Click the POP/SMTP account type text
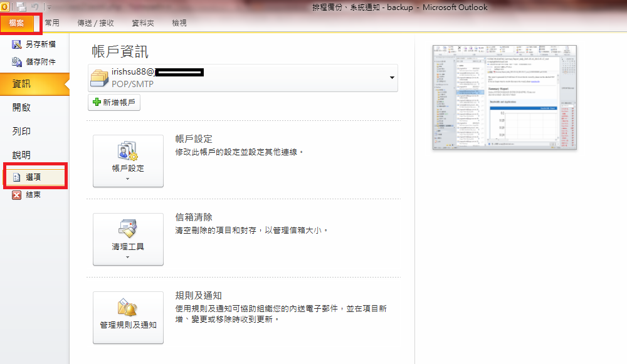This screenshot has height=364, width=627. (x=132, y=85)
